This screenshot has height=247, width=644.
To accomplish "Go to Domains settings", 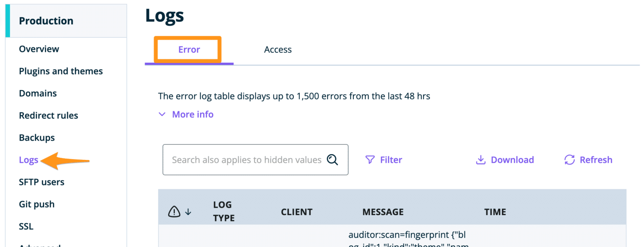I will (38, 93).
